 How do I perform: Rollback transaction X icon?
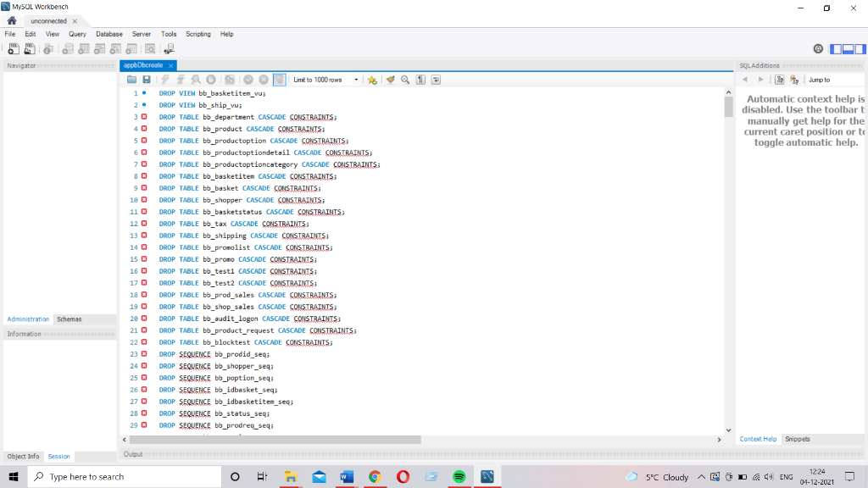tap(264, 80)
